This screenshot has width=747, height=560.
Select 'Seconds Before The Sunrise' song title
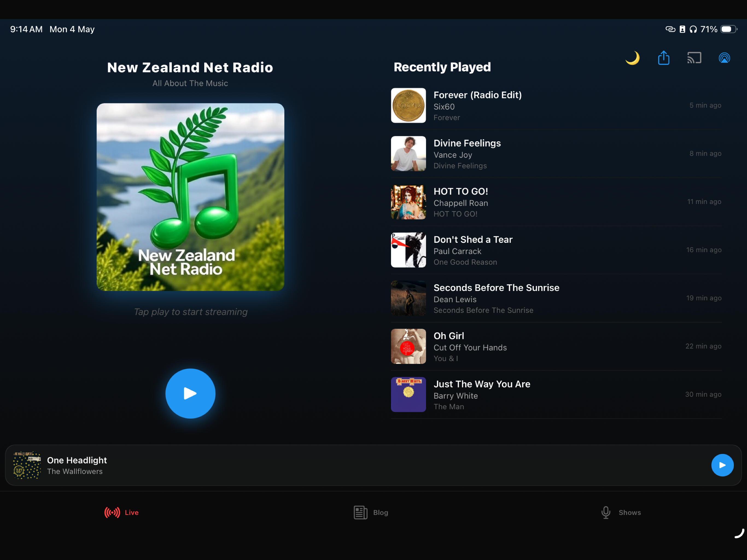pyautogui.click(x=497, y=287)
